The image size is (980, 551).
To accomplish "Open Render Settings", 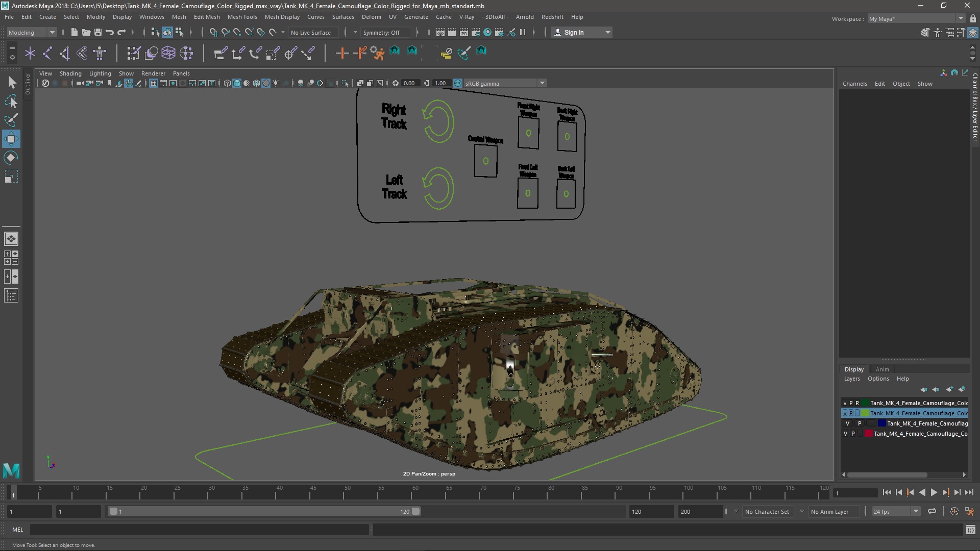I will [475, 32].
